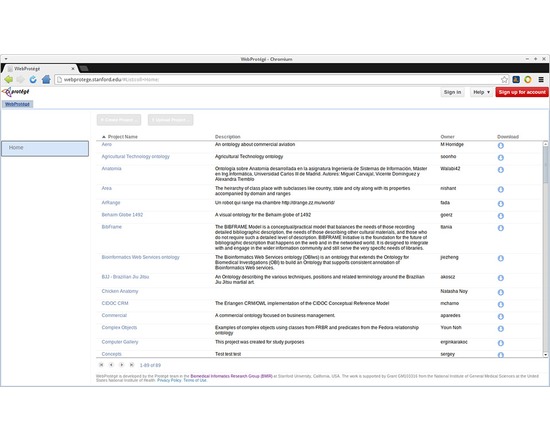Open the window menu arrow in title bar

(6, 59)
